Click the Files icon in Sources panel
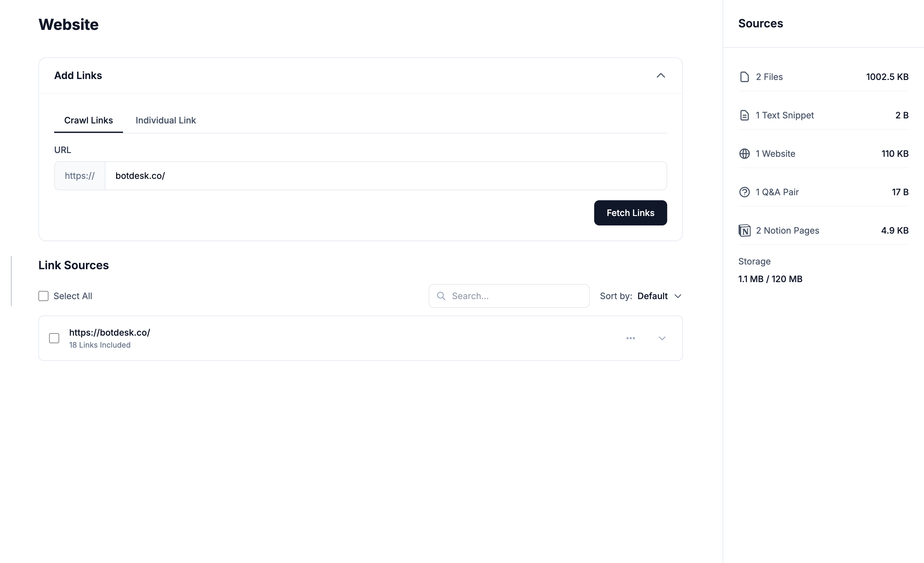The height and width of the screenshot is (563, 924). (x=744, y=77)
